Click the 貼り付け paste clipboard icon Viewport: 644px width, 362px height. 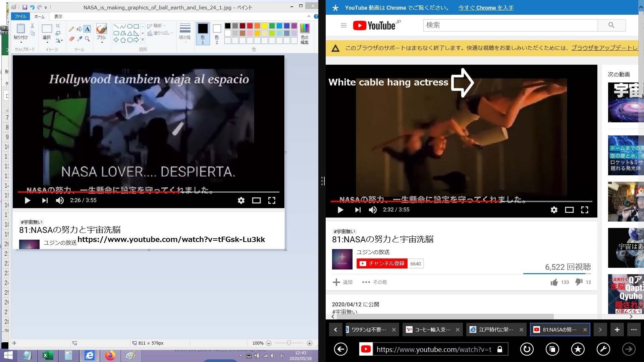21,29
